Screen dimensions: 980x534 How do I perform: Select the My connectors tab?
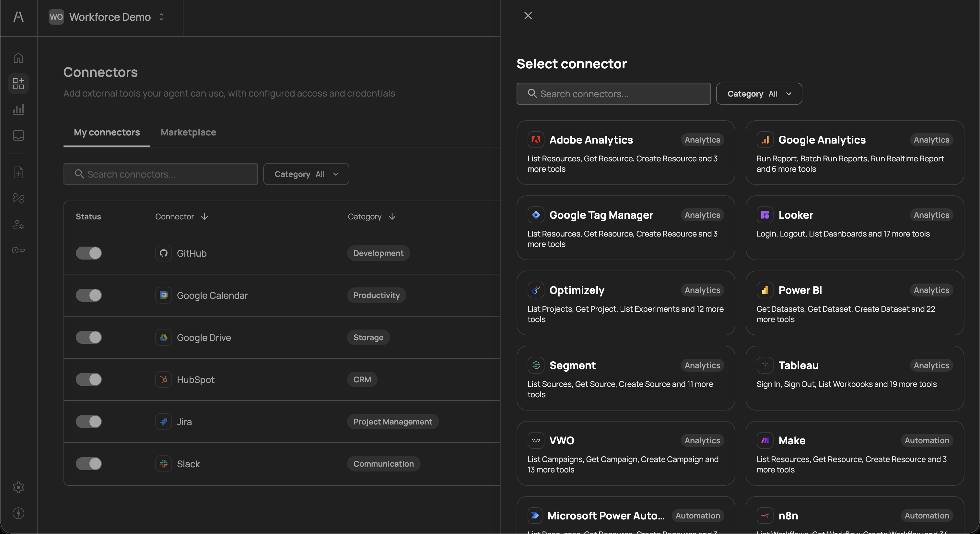pos(107,132)
